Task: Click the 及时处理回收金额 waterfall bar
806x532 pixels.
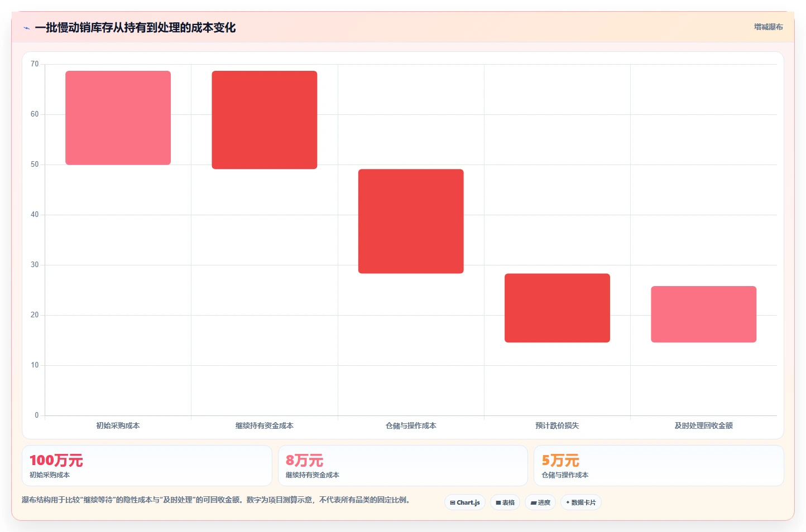Action: [703, 315]
